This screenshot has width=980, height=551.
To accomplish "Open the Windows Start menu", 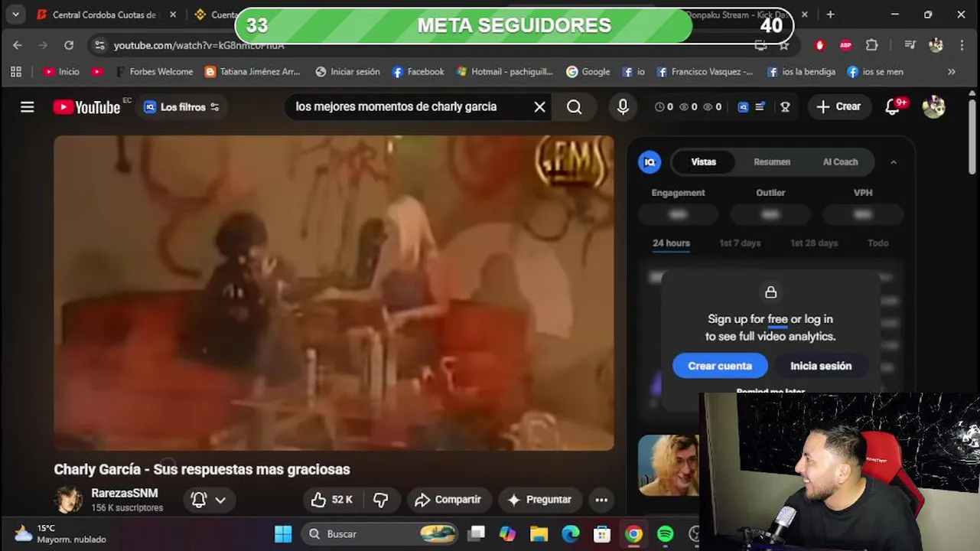I will click(x=283, y=534).
